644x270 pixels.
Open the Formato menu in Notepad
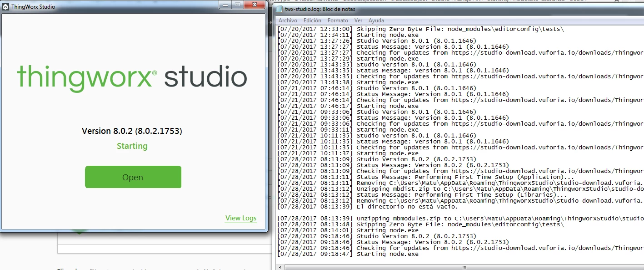338,20
